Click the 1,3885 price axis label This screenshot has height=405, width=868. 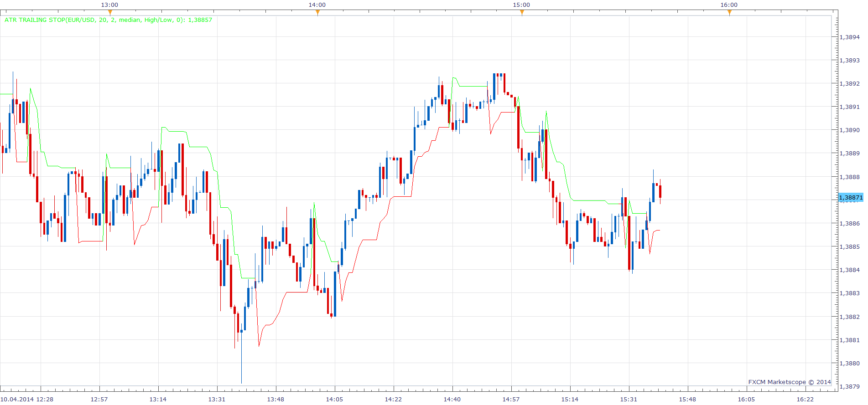pyautogui.click(x=850, y=247)
